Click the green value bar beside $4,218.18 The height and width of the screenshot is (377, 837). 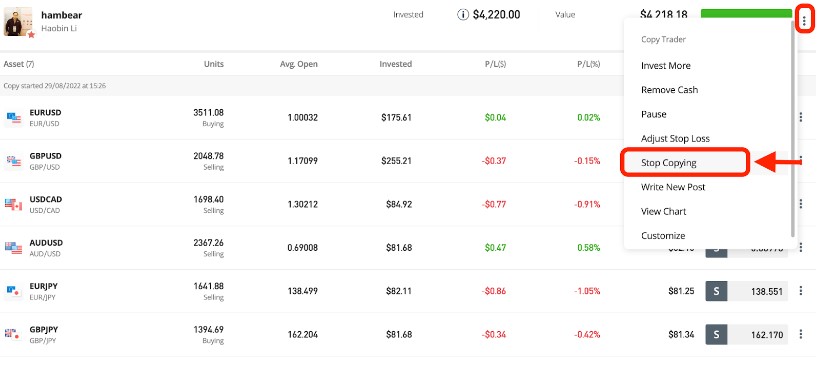click(746, 13)
